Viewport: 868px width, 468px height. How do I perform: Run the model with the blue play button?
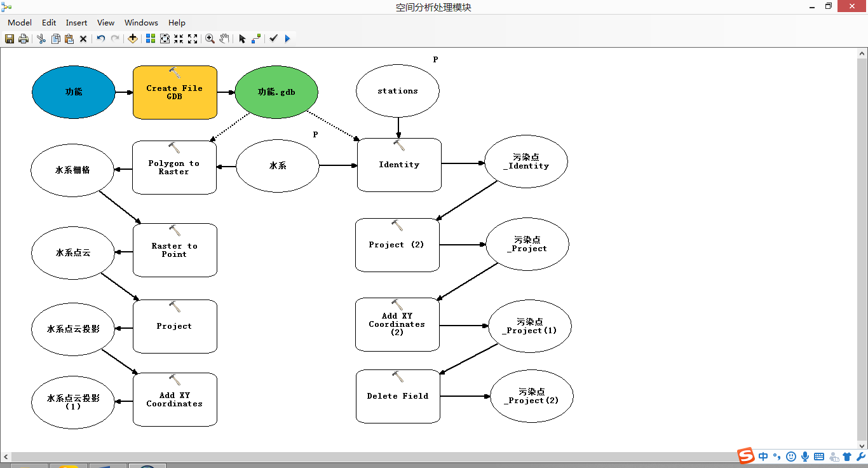tap(287, 39)
